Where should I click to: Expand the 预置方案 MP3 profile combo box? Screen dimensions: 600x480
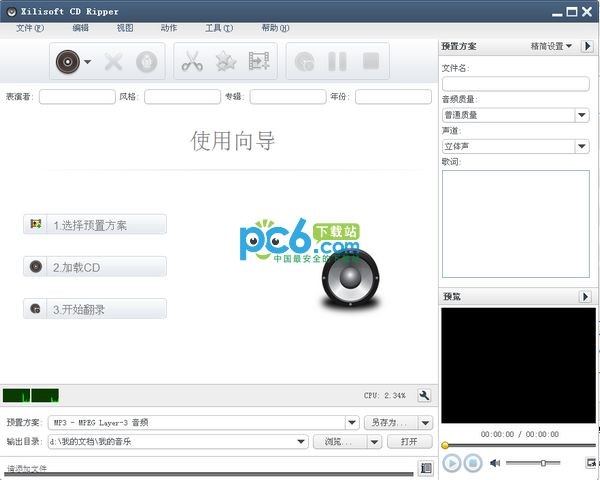tap(352, 423)
